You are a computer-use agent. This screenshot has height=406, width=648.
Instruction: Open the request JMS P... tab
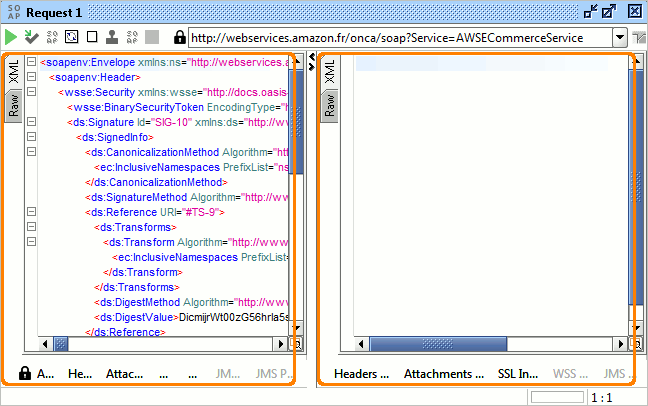click(x=274, y=374)
